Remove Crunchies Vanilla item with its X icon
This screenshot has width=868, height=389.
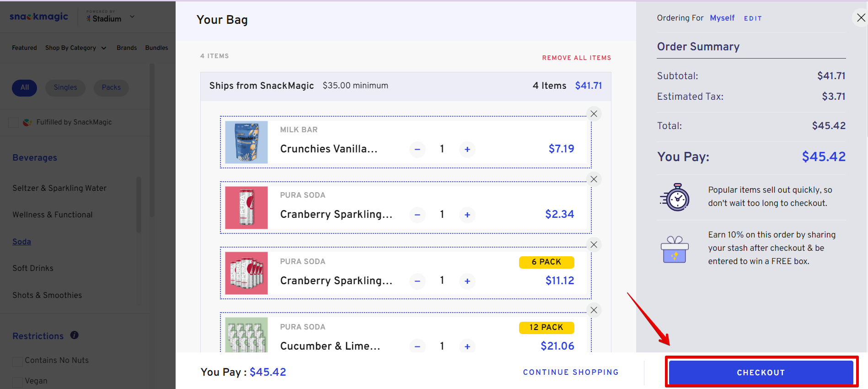[594, 114]
